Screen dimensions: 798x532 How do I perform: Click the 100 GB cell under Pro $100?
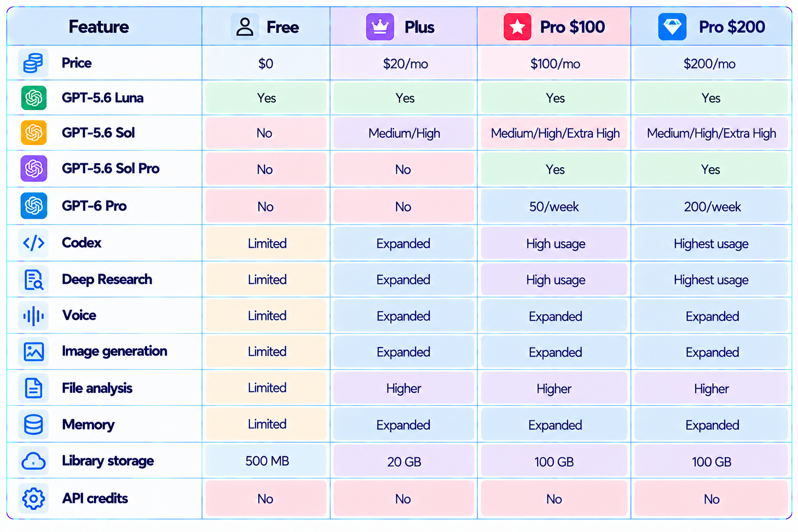[554, 461]
